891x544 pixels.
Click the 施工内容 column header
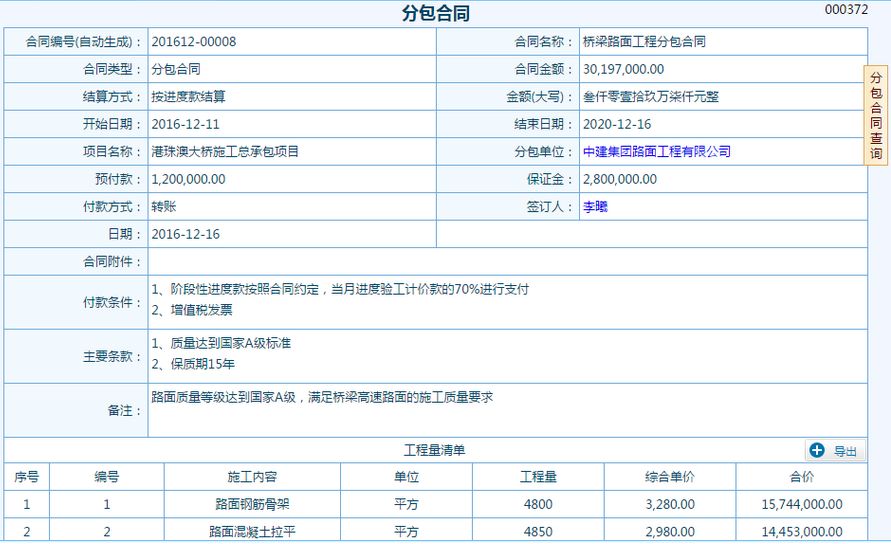click(x=252, y=477)
